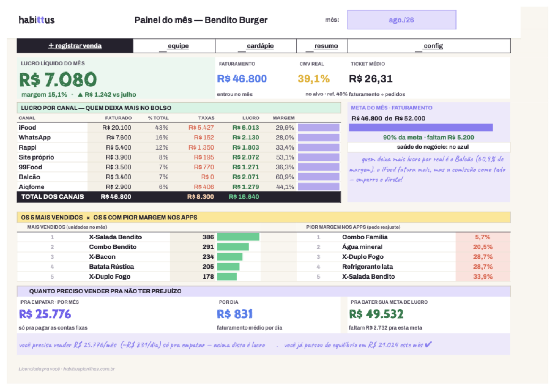This screenshot has height=392, width=555.
Task: Select the Balcão channel cell
Action: pos(29,177)
